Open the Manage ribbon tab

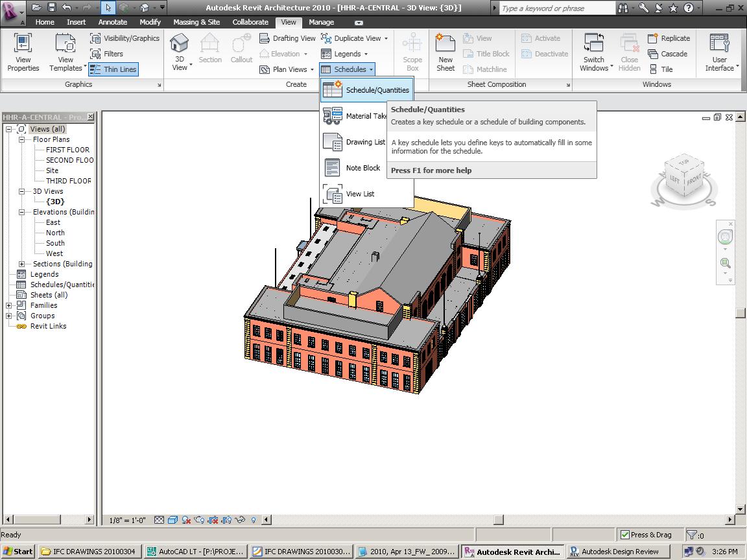[x=322, y=22]
